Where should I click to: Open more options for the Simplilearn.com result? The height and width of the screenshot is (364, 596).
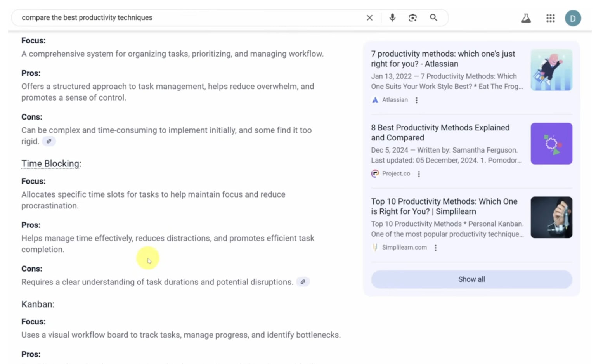435,248
